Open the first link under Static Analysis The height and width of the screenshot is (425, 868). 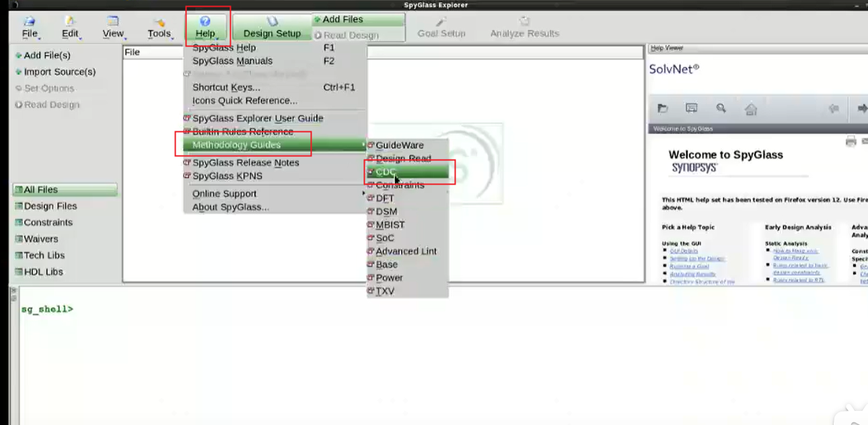pyautogui.click(x=795, y=254)
